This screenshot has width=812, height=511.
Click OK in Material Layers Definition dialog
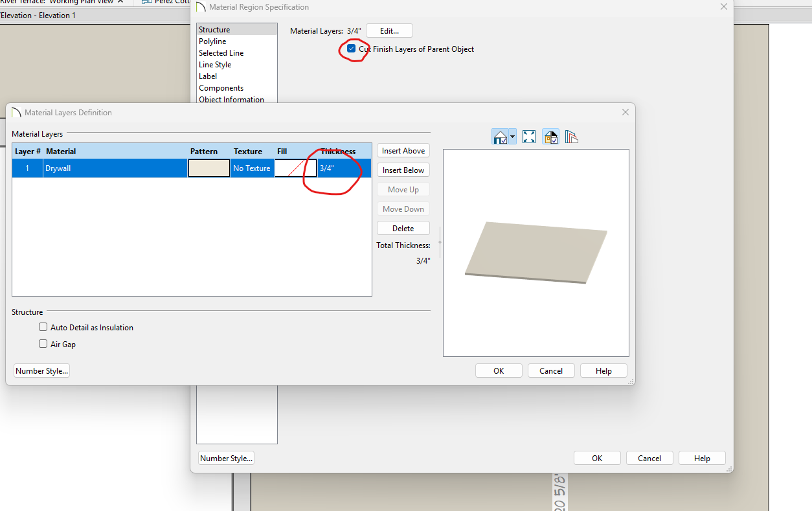499,370
